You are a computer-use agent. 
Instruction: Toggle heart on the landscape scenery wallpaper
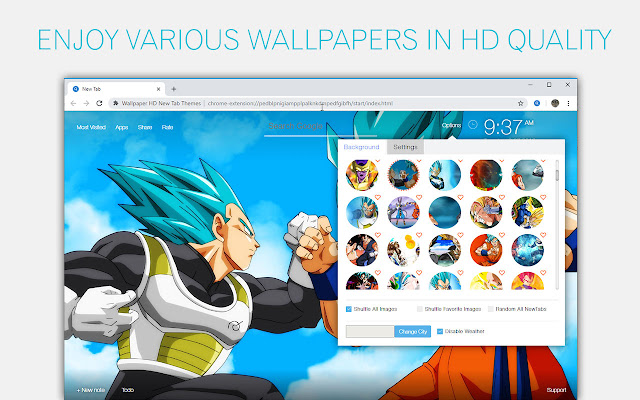[x=460, y=235]
